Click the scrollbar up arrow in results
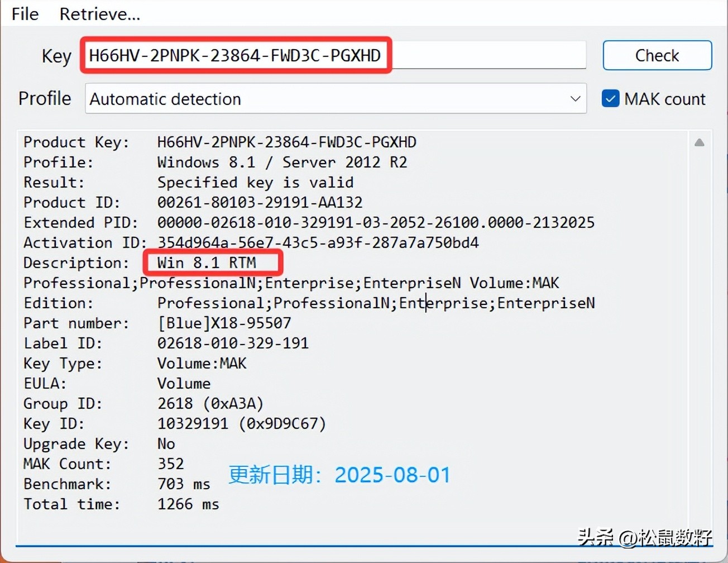The height and width of the screenshot is (563, 728). (x=699, y=143)
